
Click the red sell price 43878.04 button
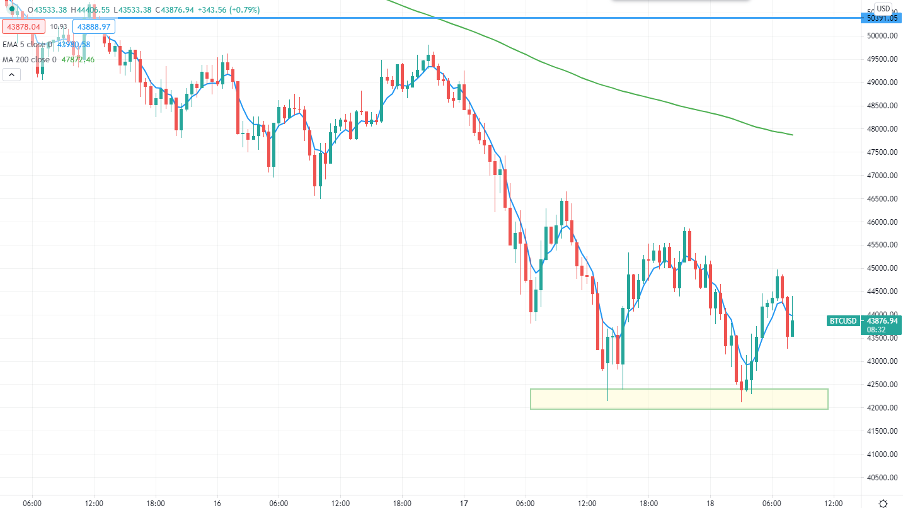point(24,27)
